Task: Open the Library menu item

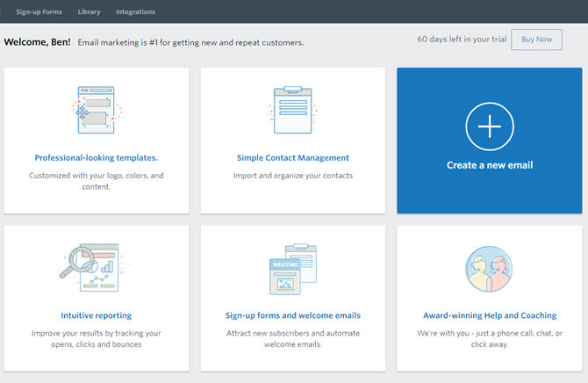Action: [89, 11]
